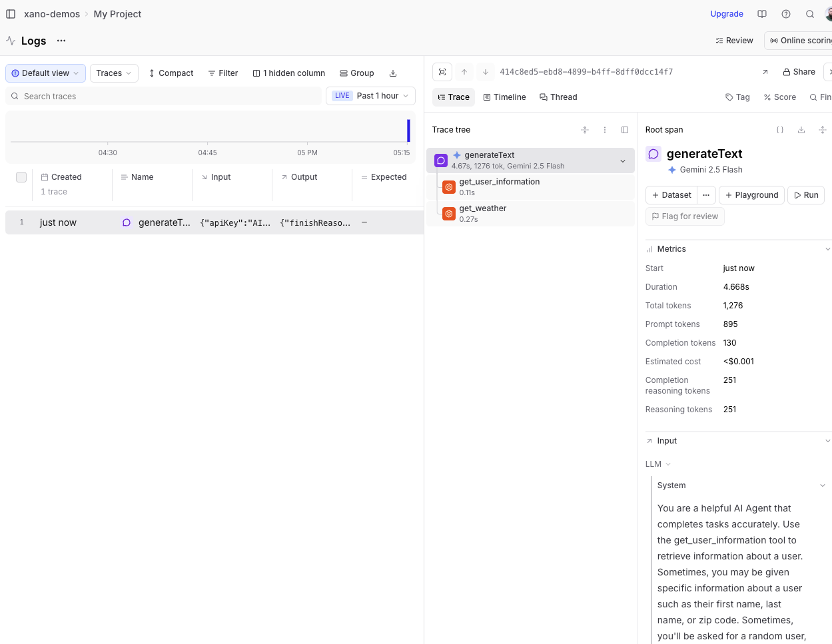Image resolution: width=832 pixels, height=644 pixels.
Task: Open trace in new page arrow icon
Action: tap(765, 72)
